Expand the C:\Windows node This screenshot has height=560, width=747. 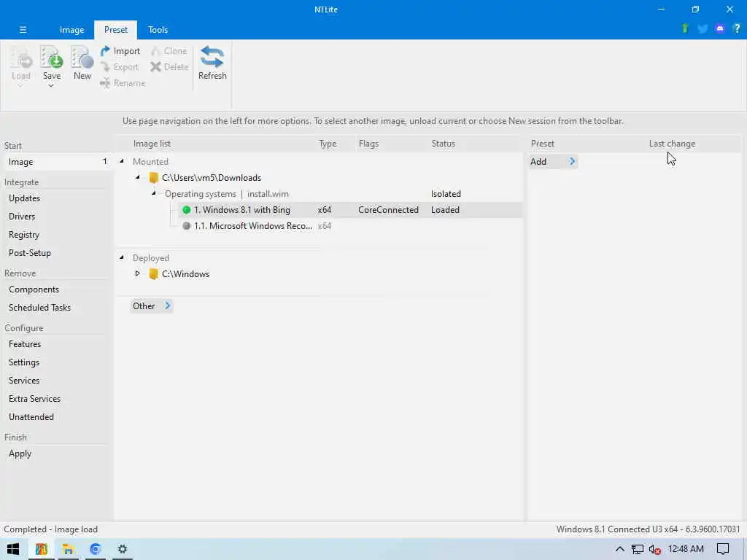(x=138, y=273)
